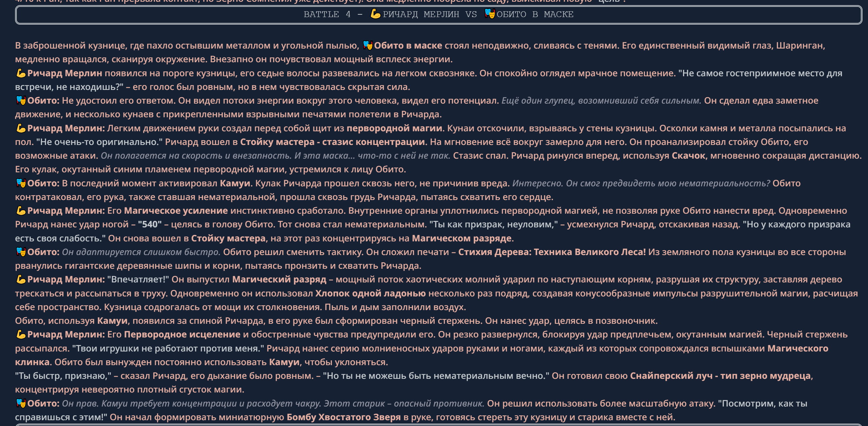Click the bold phrase 'Магическое усиление'
Image resolution: width=868 pixels, height=426 pixels.
coord(176,211)
